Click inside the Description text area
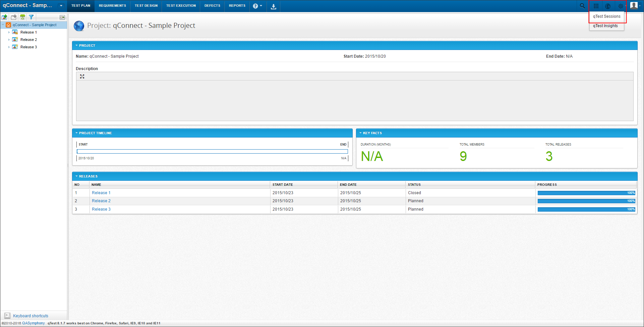The image size is (644, 327). click(x=355, y=101)
